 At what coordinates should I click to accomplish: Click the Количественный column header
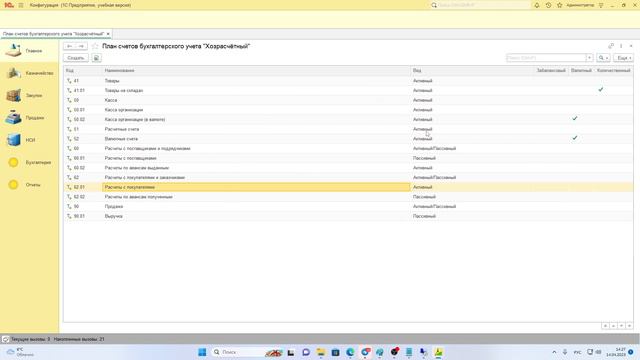pos(613,71)
